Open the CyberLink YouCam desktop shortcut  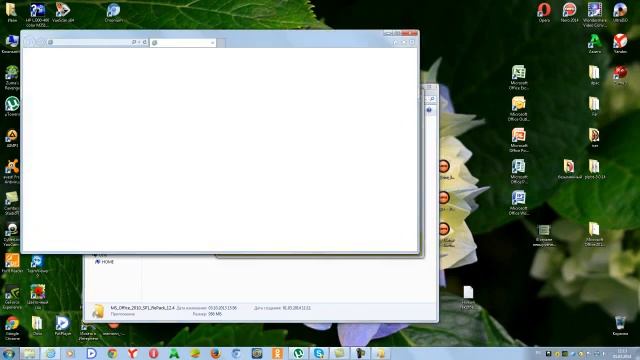pyautogui.click(x=12, y=234)
